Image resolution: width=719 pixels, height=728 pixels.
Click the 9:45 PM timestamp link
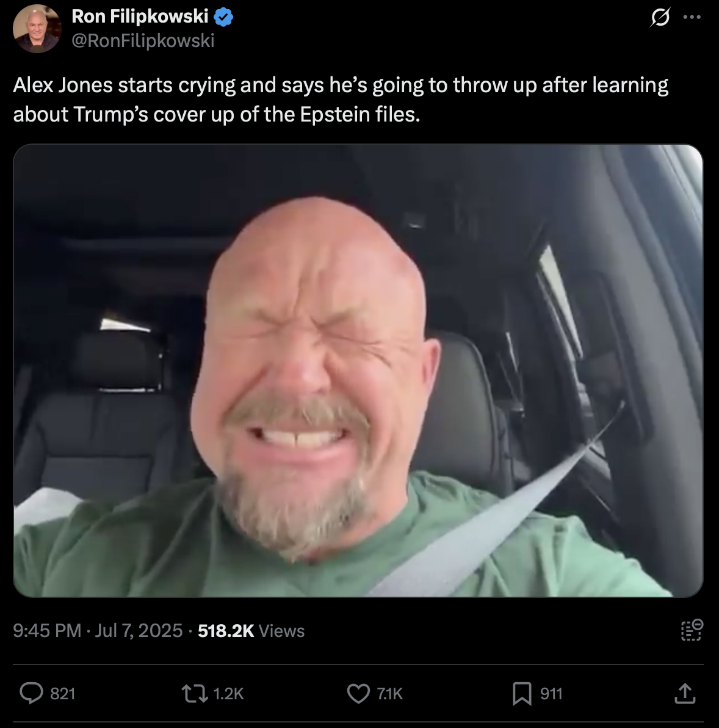[x=47, y=630]
